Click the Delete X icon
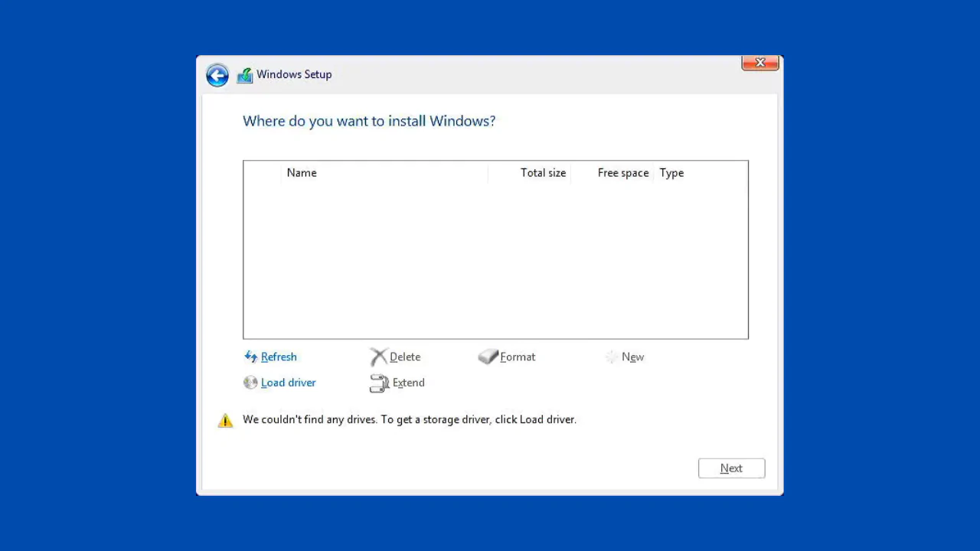This screenshot has width=980, height=551. 378,357
